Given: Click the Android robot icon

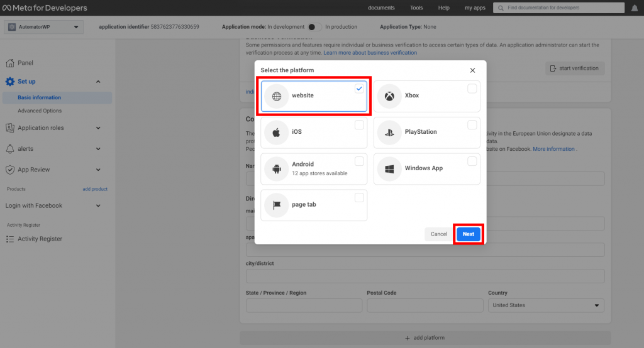Looking at the screenshot, I should tap(277, 169).
